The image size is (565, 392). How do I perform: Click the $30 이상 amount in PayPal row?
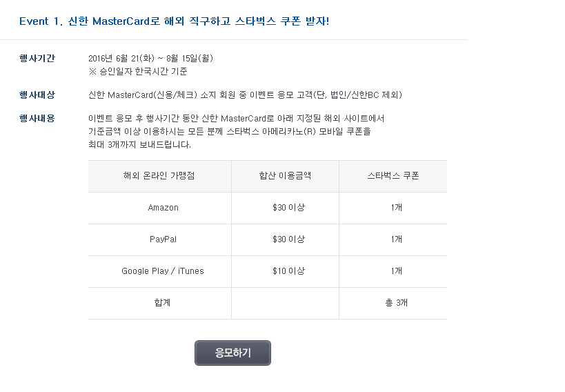coord(288,239)
